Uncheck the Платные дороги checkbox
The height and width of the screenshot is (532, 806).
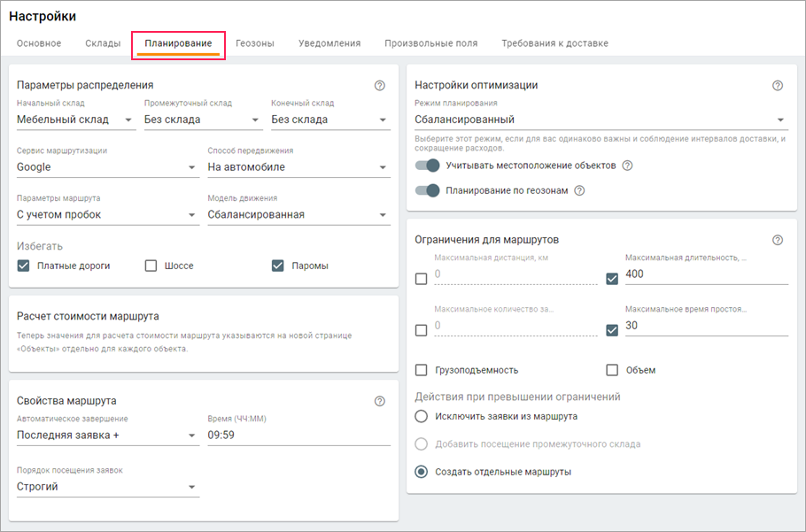point(24,266)
